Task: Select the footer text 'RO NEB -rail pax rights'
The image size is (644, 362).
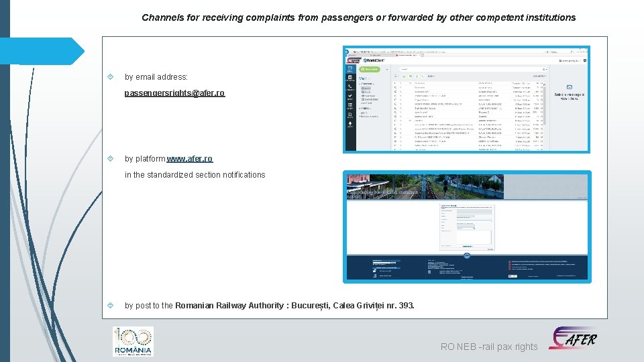Action: point(489,347)
